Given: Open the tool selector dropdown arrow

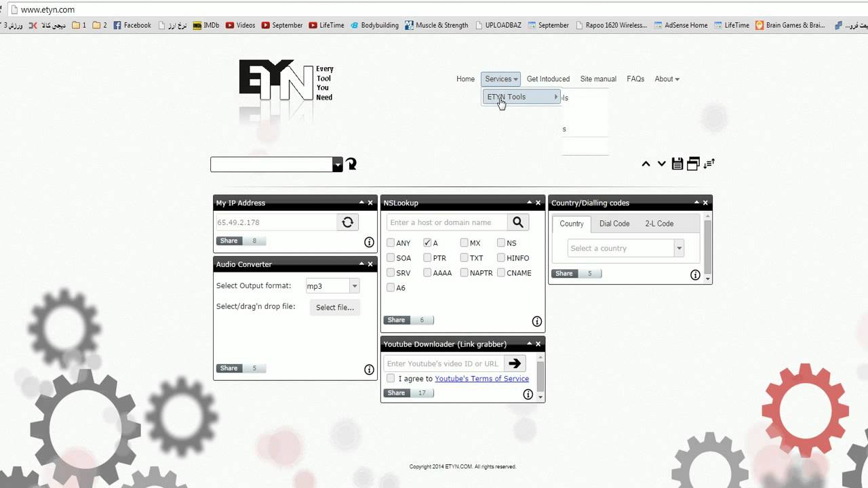Looking at the screenshot, I should [338, 165].
